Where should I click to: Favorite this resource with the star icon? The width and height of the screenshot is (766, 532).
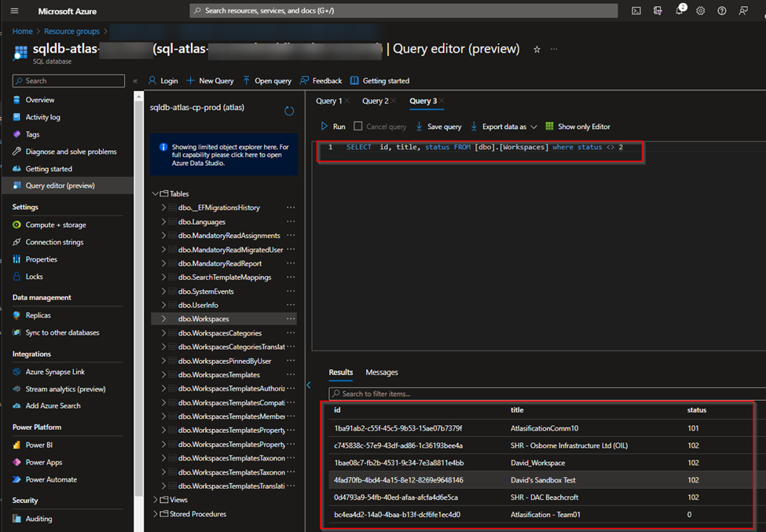click(537, 50)
